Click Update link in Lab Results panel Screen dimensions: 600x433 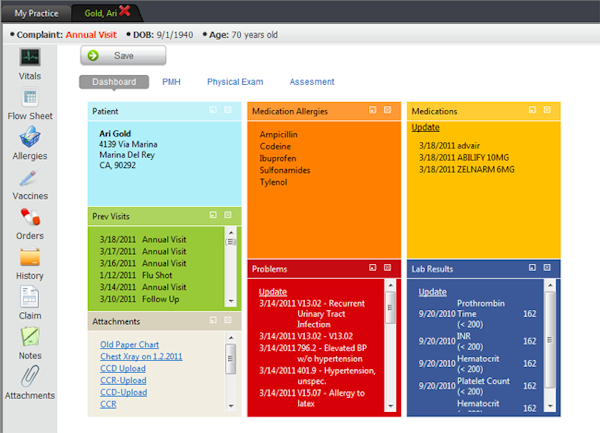tap(432, 292)
